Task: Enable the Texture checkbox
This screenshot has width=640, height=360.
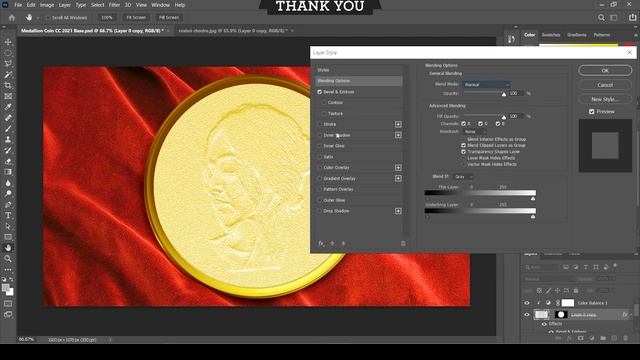Action: click(324, 113)
